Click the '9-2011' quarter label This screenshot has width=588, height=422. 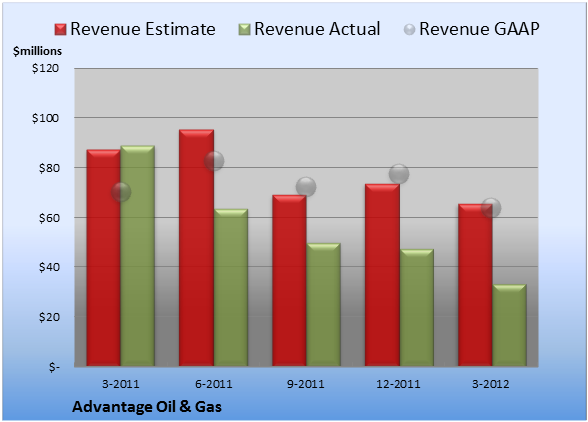coord(306,384)
